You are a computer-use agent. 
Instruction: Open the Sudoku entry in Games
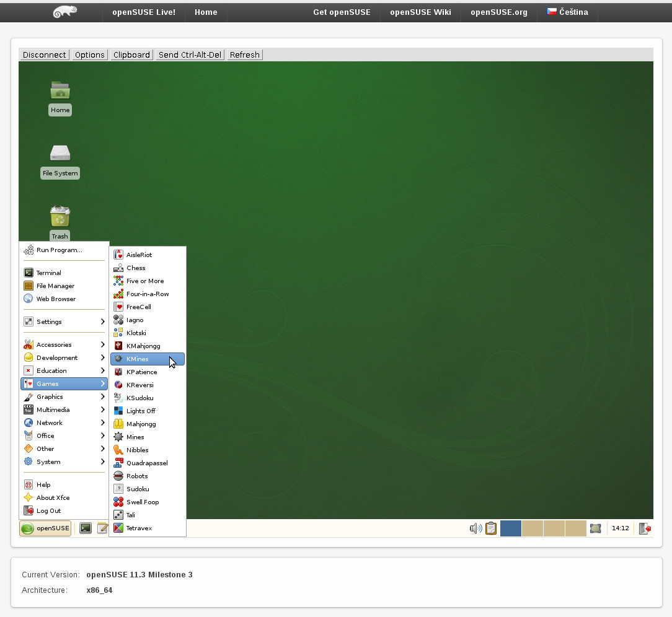tap(148, 489)
